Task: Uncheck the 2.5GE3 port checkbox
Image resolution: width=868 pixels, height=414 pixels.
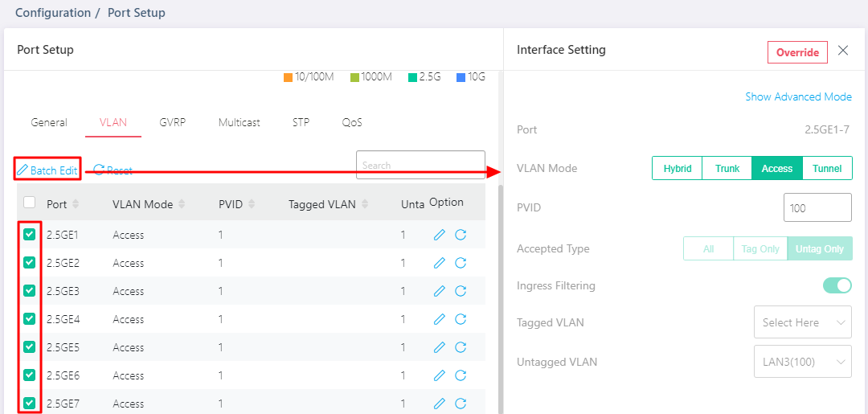Action: (30, 291)
